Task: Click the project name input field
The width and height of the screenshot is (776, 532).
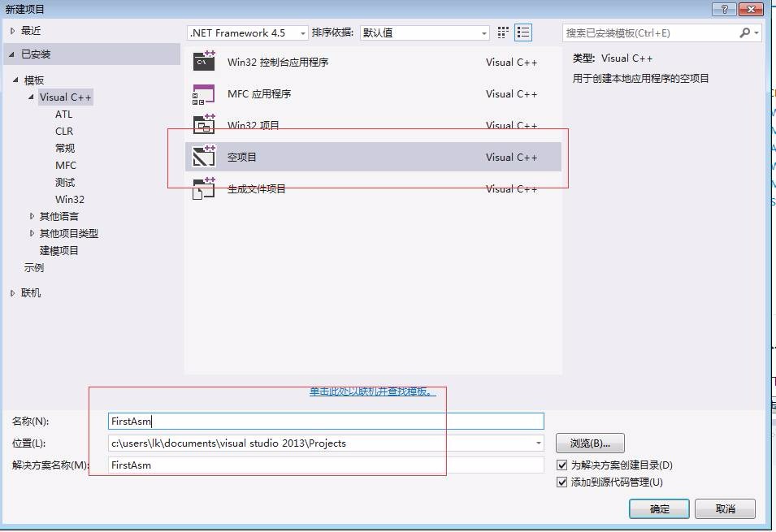Action: click(326, 422)
